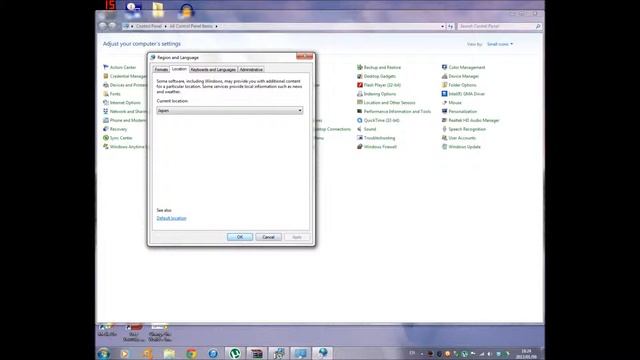Launch Google Chrome from the taskbar
This screenshot has height=360, width=640.
click(x=191, y=353)
